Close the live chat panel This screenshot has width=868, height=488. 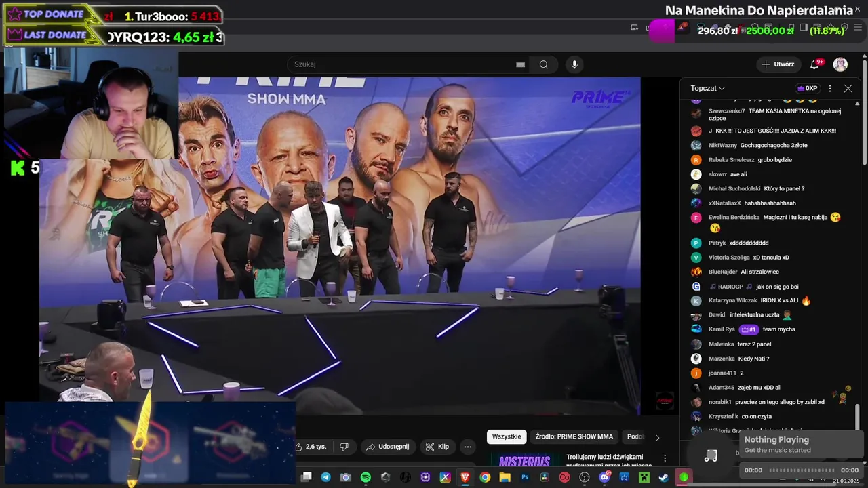point(848,88)
